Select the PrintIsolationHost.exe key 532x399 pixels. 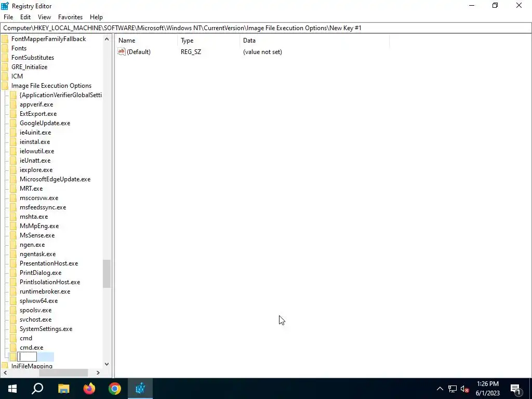tap(50, 282)
